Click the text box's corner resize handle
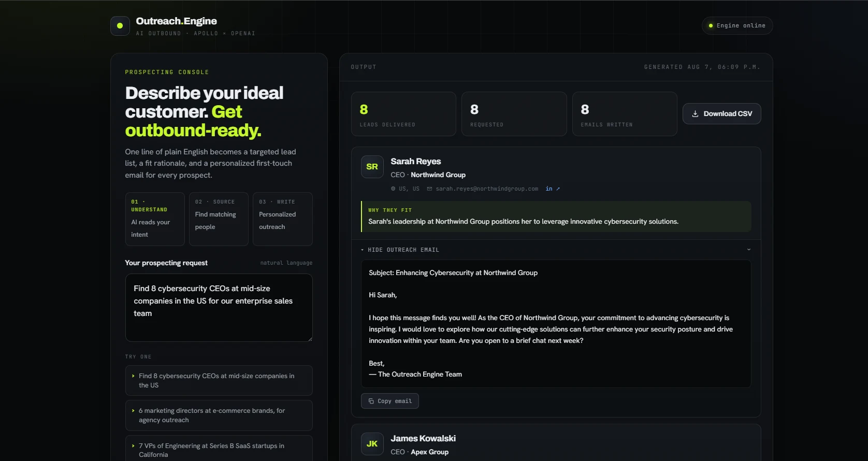This screenshot has height=461, width=868. coord(310,339)
